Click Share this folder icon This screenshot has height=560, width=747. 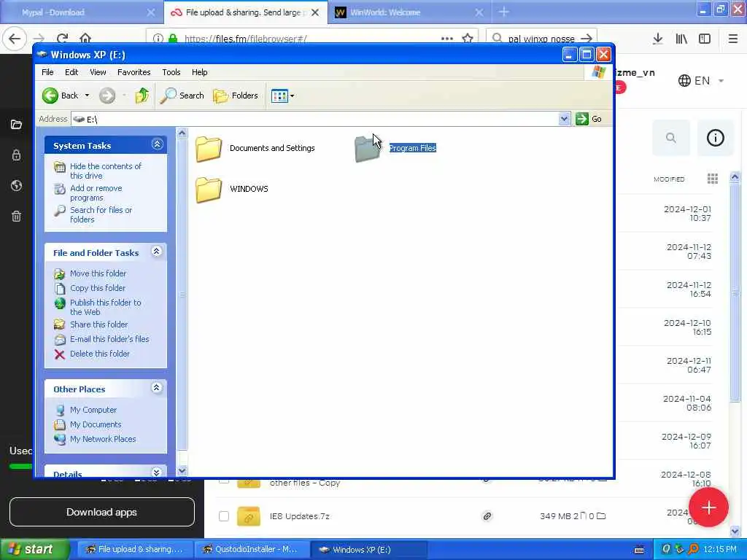coord(60,324)
